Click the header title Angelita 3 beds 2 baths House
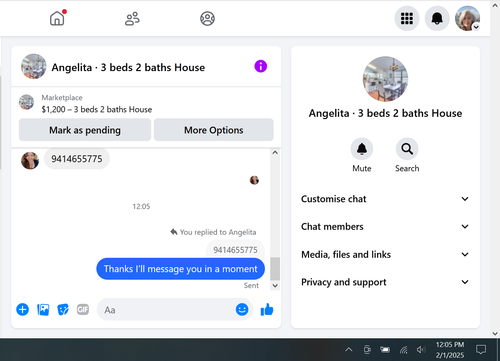The width and height of the screenshot is (500, 361). 128,67
